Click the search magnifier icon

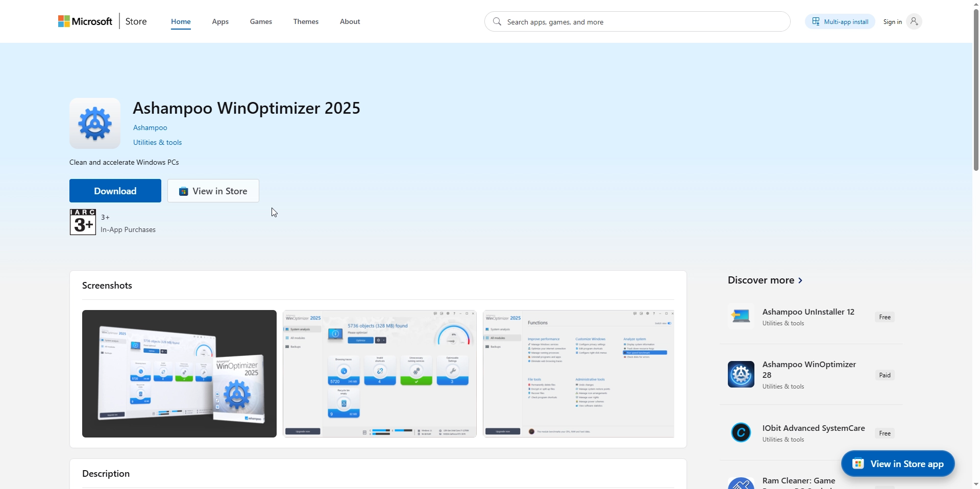(497, 21)
